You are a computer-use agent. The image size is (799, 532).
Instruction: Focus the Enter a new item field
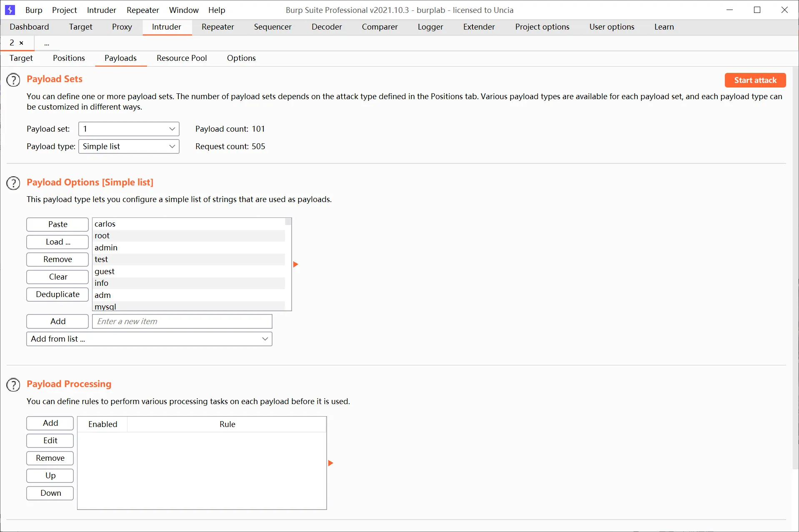[x=182, y=321]
